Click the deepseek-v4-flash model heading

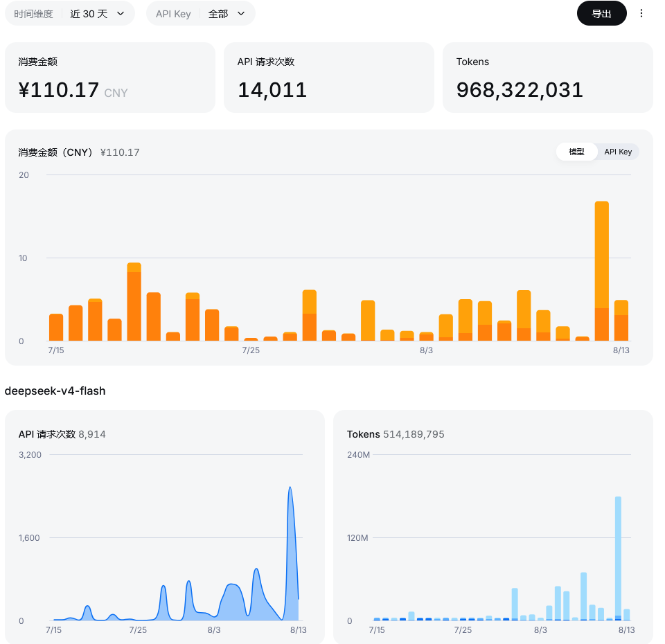55,391
